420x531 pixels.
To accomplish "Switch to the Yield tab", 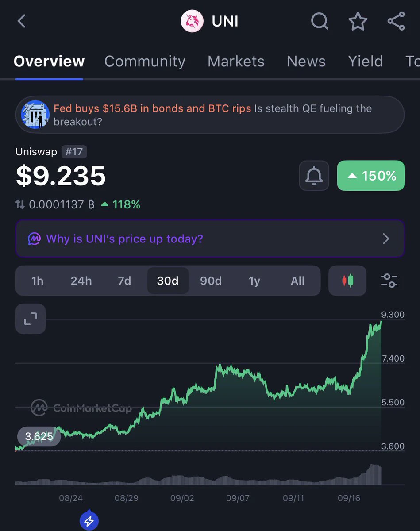I will tap(366, 61).
